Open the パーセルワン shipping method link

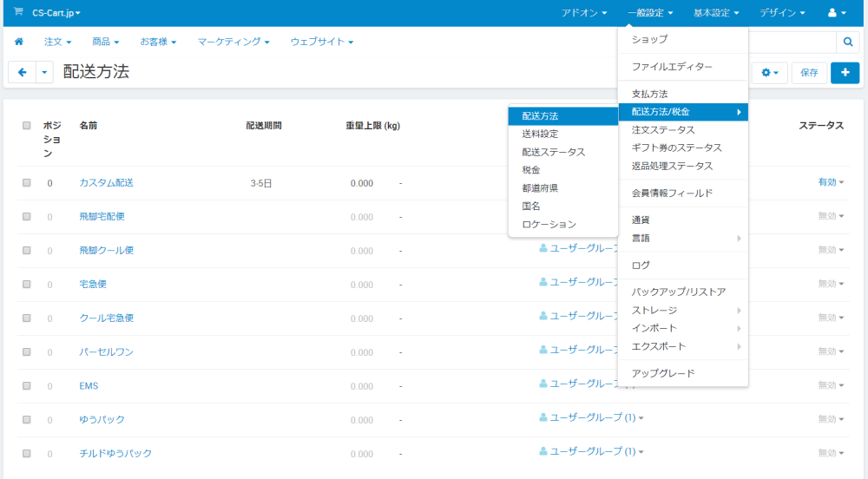pyautogui.click(x=106, y=351)
